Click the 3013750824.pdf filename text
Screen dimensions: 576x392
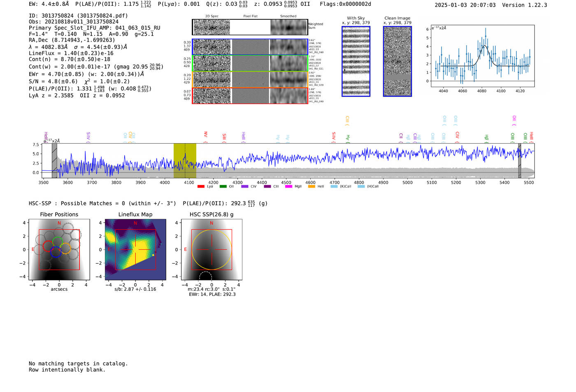(x=102, y=16)
